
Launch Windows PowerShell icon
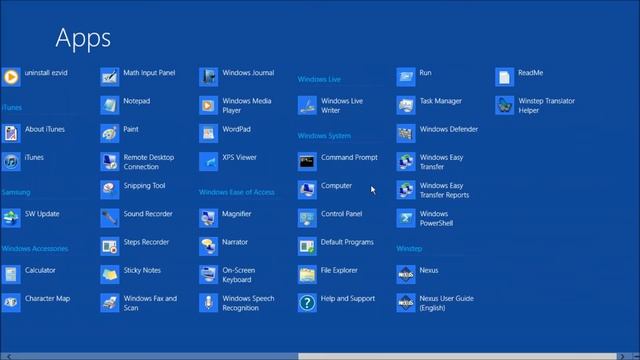coord(406,218)
